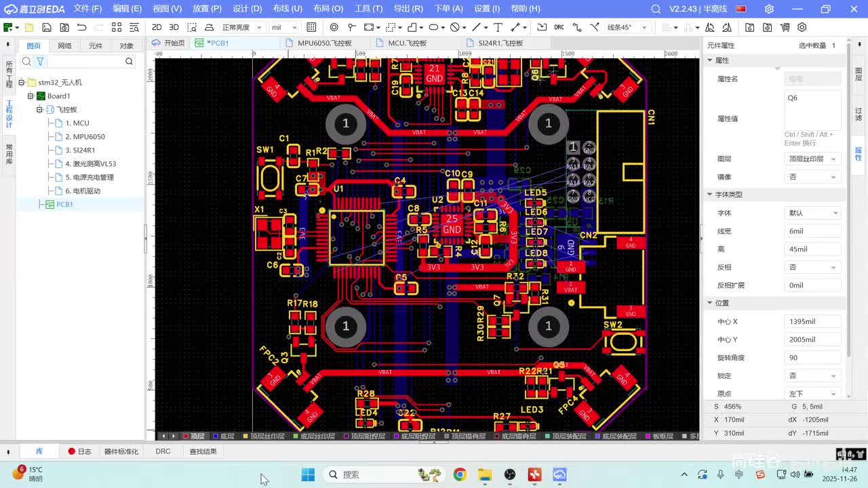Switch canvas to 2D view
The image size is (868, 488).
point(157,27)
